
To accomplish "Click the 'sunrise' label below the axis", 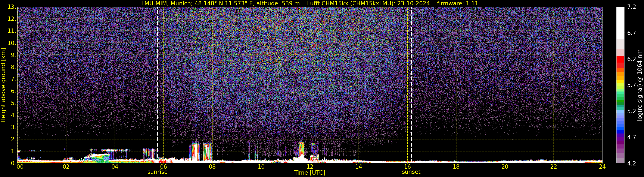I will tap(158, 172).
